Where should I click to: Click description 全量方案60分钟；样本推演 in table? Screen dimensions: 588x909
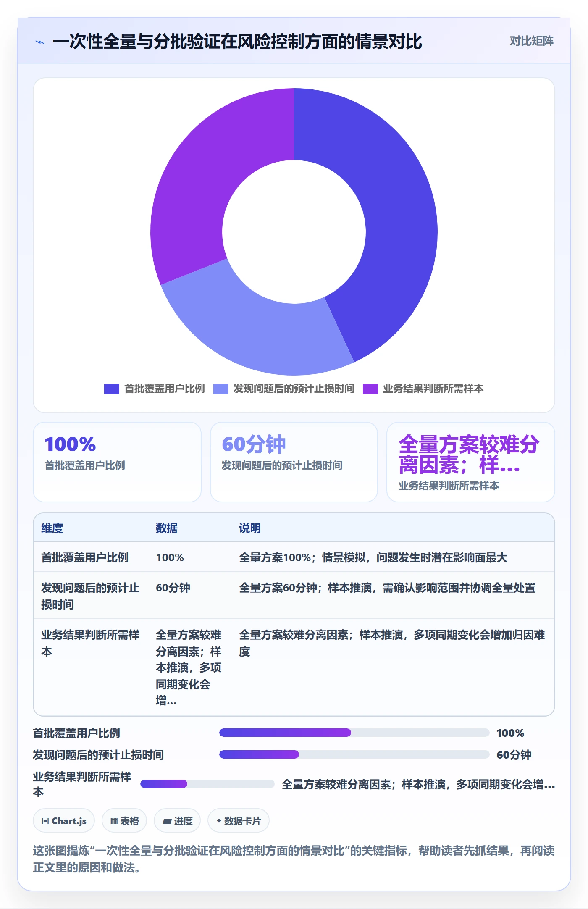tap(387, 588)
